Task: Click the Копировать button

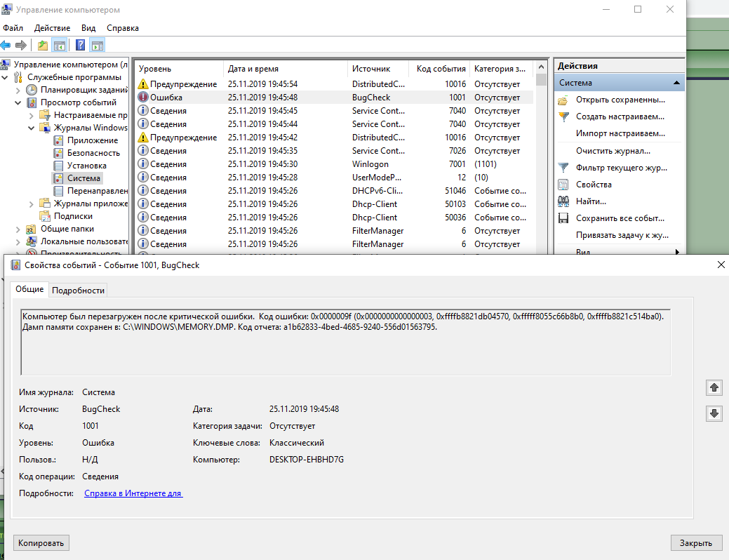Action: click(x=41, y=542)
